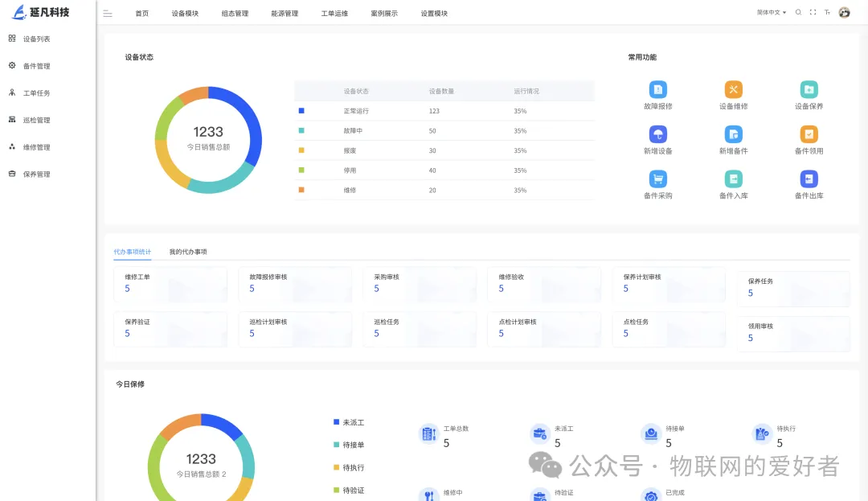Open the 备件采购 cart icon
Viewport: 868px width, 501px height.
pyautogui.click(x=657, y=179)
